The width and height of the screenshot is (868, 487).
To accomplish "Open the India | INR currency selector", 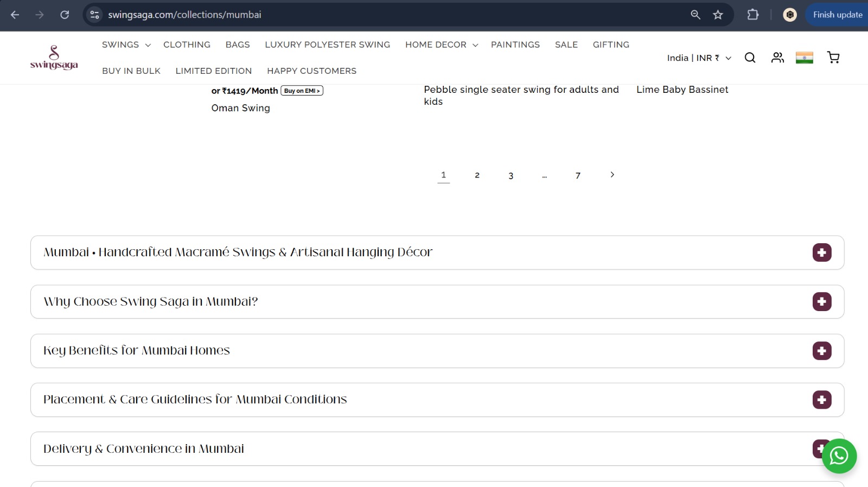I will tap(699, 58).
